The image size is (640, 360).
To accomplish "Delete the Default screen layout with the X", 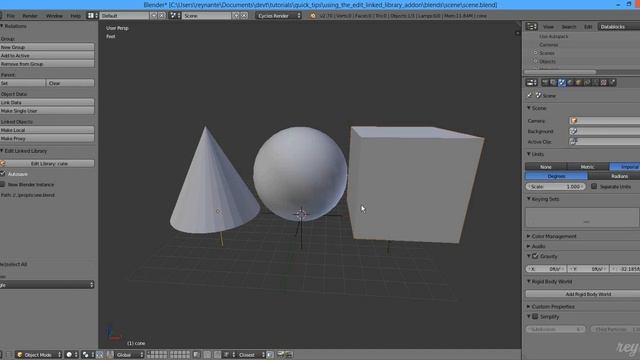I will click(162, 16).
